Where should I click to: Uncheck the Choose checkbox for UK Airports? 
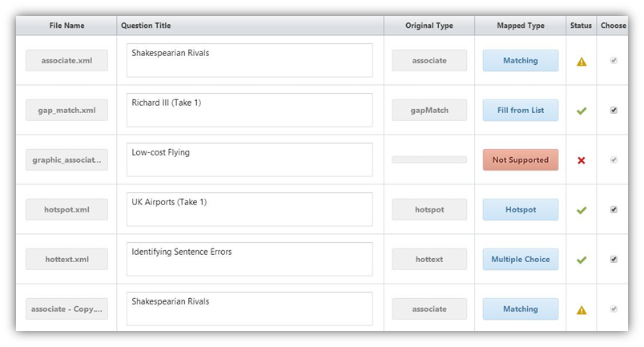(x=614, y=210)
